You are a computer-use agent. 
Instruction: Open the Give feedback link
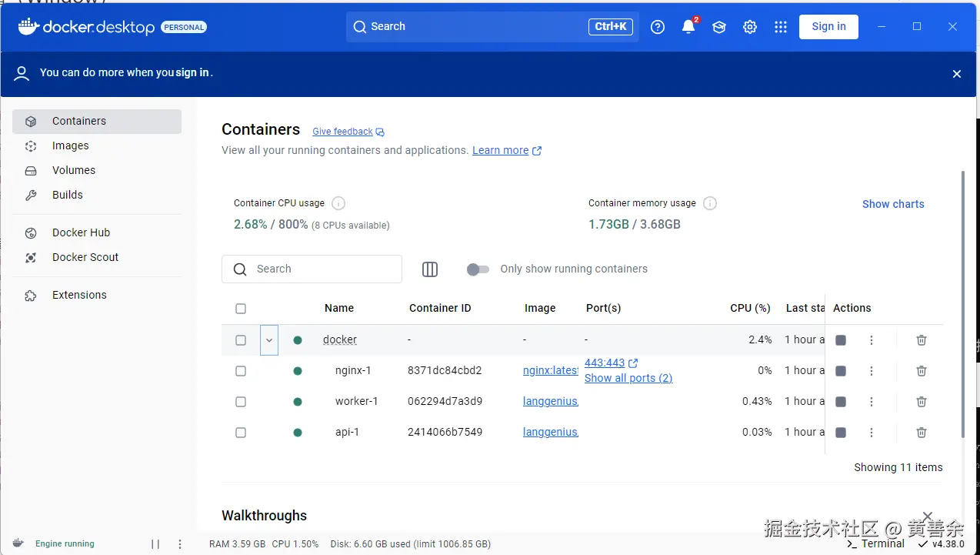click(348, 132)
